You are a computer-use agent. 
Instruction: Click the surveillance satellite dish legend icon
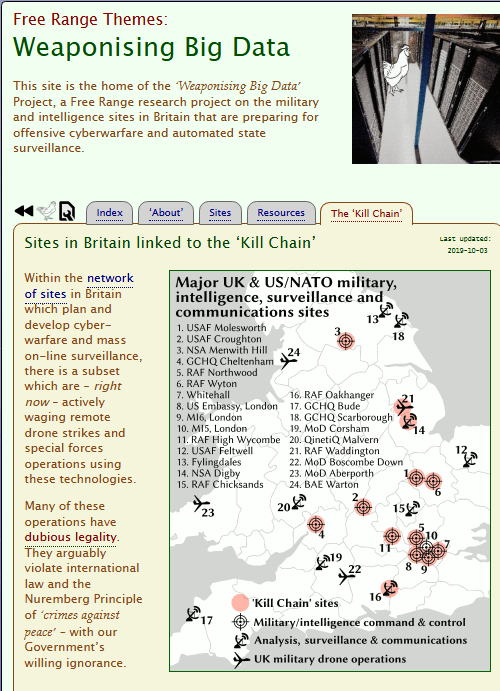point(241,641)
